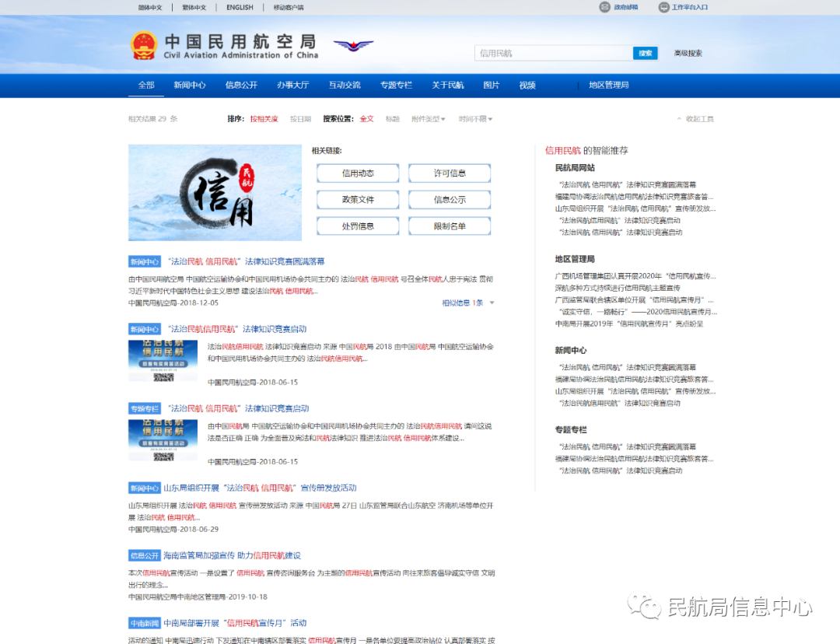This screenshot has width=840, height=644.
Task: Switch language to 简体中文
Action: pyautogui.click(x=150, y=8)
